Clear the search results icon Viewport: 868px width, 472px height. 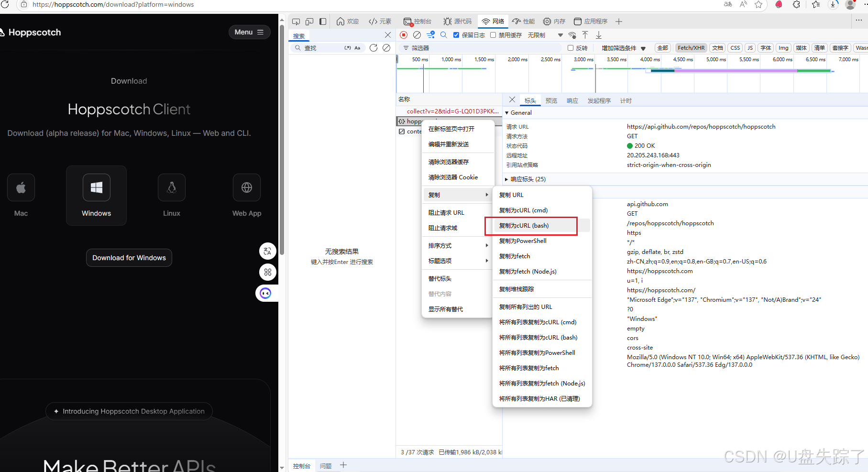(386, 48)
